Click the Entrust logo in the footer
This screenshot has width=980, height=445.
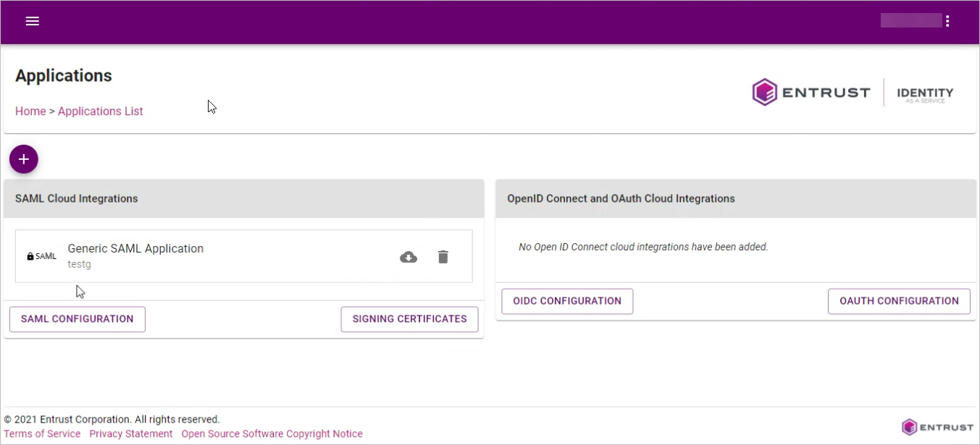[937, 427]
